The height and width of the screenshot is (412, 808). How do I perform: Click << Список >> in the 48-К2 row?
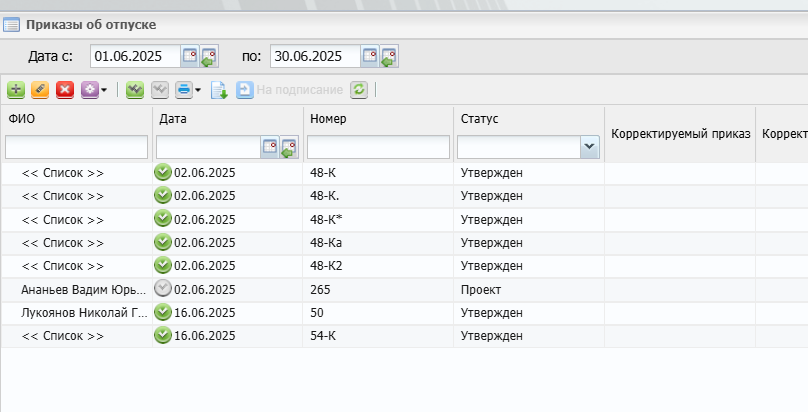click(63, 266)
